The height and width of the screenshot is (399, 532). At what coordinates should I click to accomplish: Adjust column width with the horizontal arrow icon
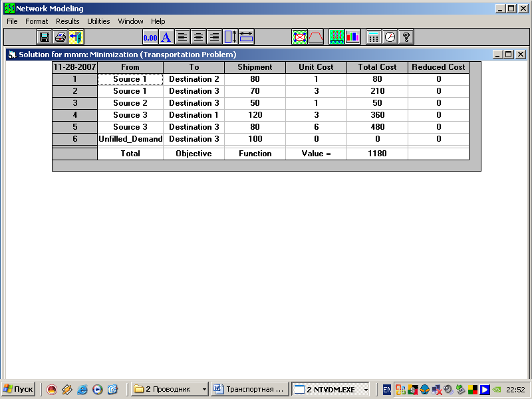[x=246, y=37]
